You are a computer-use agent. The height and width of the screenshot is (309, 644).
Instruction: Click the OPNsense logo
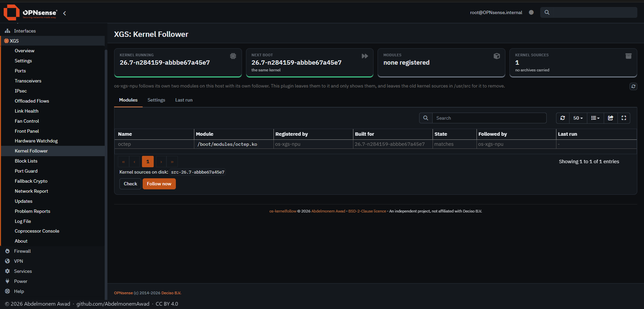click(30, 12)
